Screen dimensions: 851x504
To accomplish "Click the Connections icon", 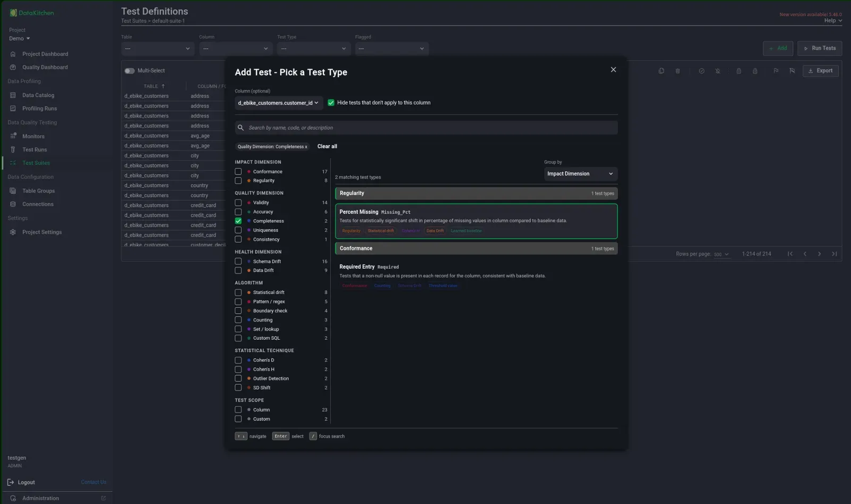I will click(x=13, y=204).
